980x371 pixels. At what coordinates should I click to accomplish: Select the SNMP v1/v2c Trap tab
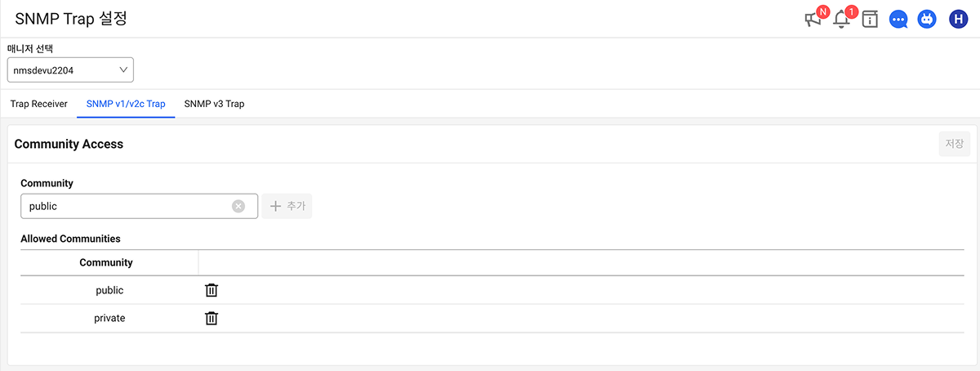[x=126, y=104]
